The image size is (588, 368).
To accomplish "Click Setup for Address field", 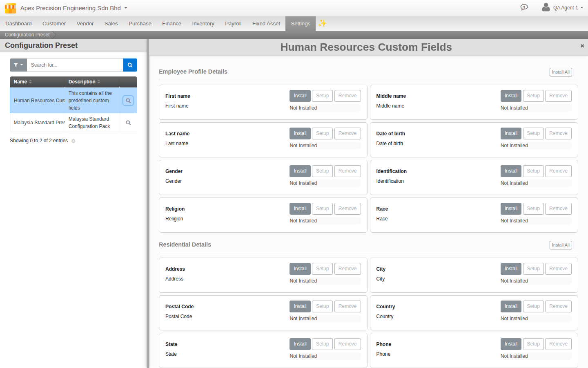I will tap(322, 269).
